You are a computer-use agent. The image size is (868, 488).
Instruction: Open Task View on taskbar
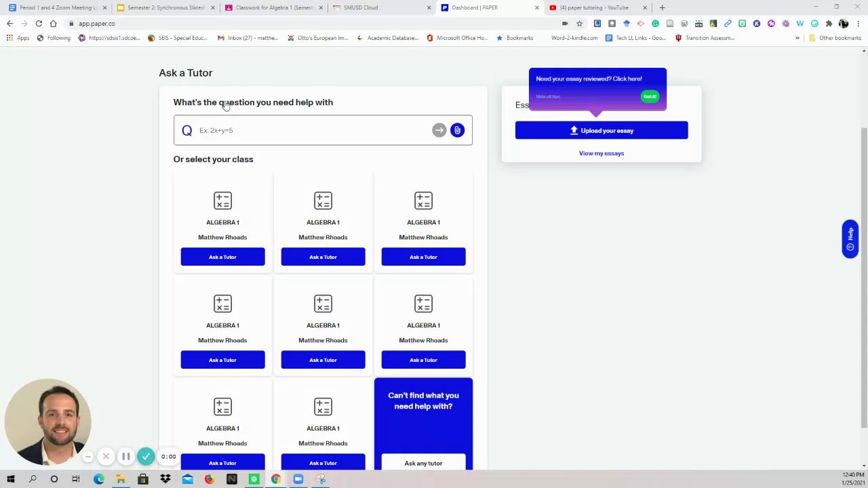[76, 479]
